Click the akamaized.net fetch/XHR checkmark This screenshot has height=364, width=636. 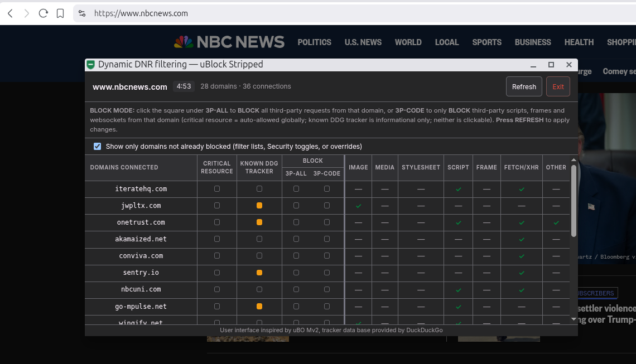point(522,240)
